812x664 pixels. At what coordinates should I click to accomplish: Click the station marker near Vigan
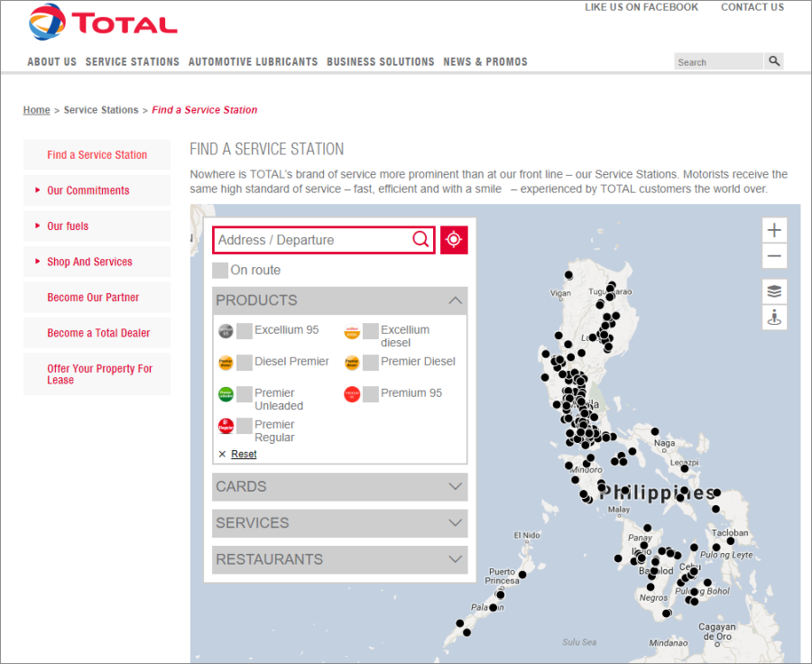(568, 275)
